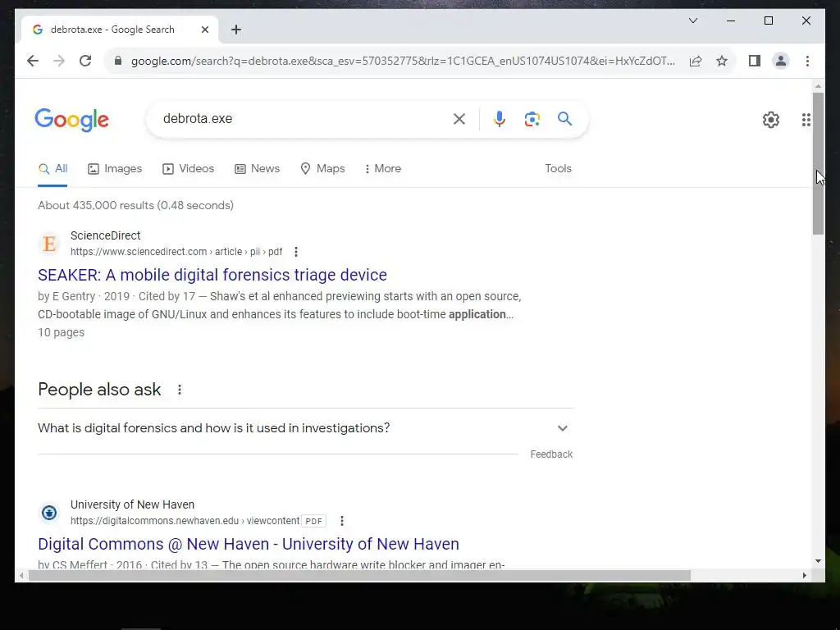Search by image with the Lens icon

tap(532, 119)
